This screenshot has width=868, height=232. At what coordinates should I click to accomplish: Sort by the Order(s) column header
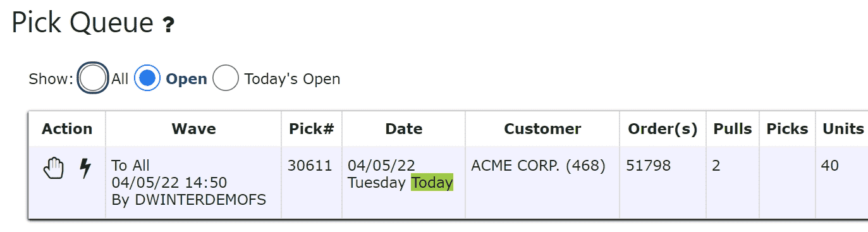coord(662,129)
